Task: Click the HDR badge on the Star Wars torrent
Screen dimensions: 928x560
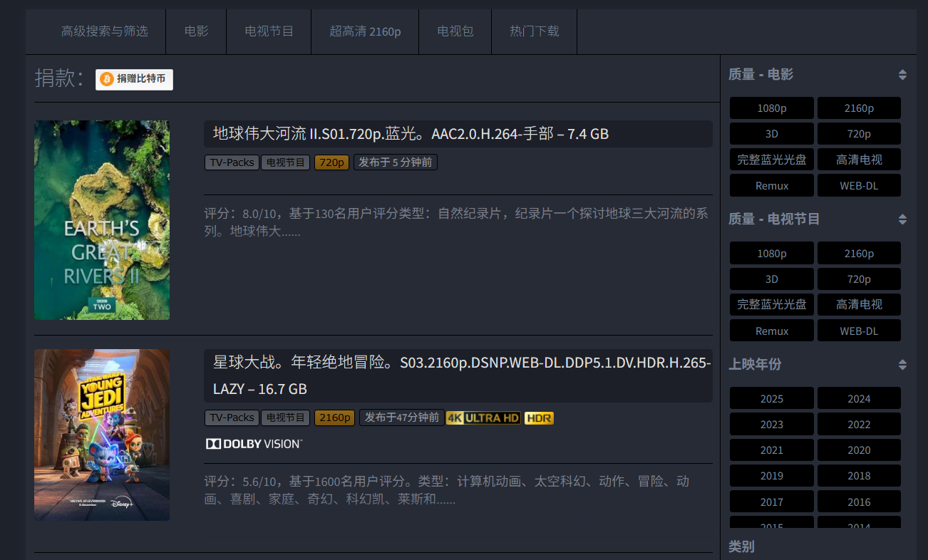Action: (539, 418)
